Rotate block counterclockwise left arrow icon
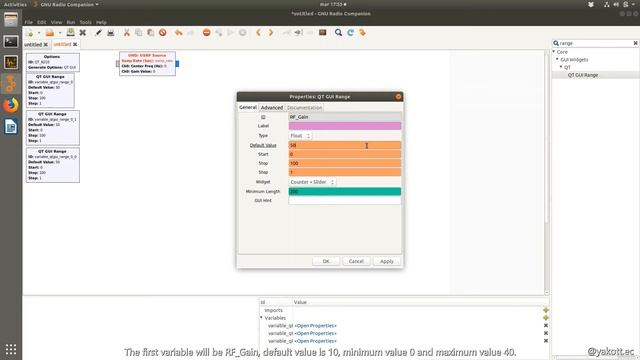This screenshot has height=360, width=640. click(x=258, y=33)
